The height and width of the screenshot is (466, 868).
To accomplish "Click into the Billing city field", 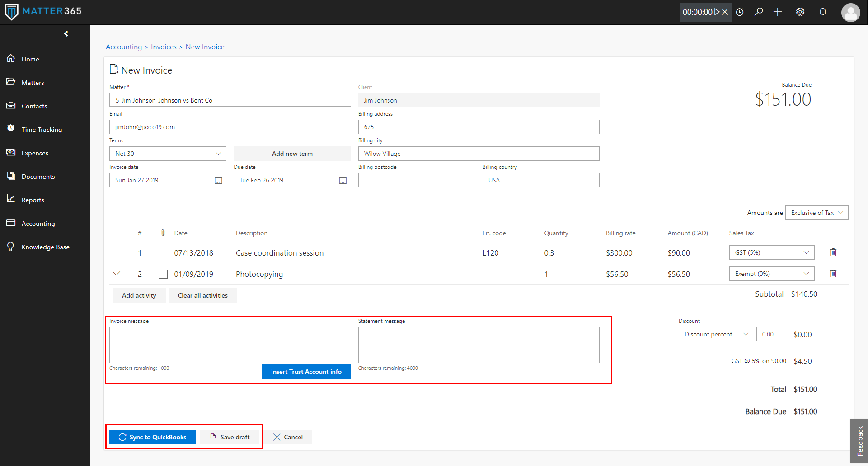I will click(479, 154).
